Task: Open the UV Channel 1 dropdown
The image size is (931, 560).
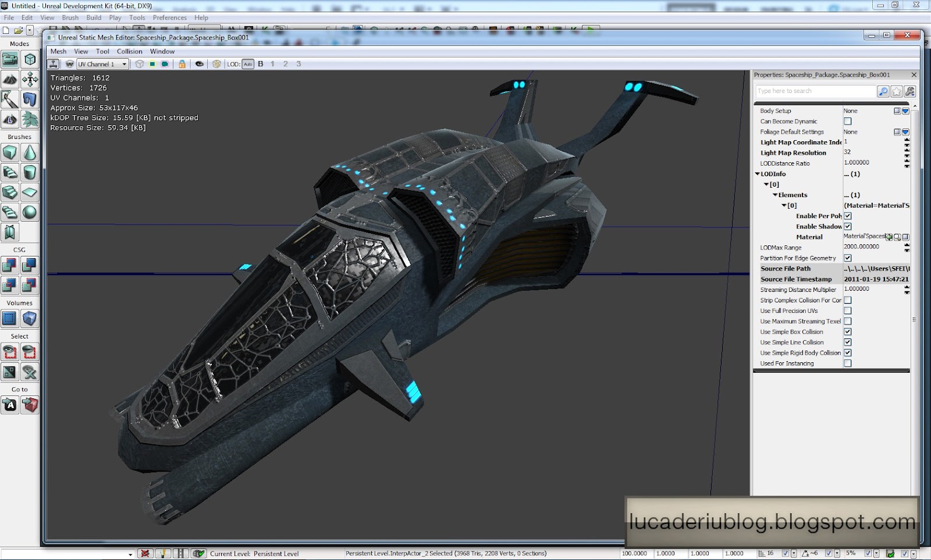Action: (103, 64)
